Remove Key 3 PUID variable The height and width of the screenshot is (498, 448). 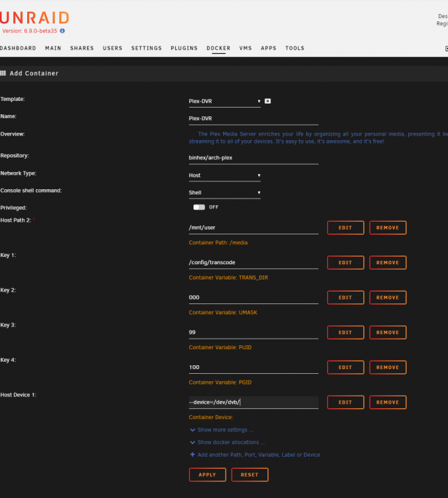388,333
